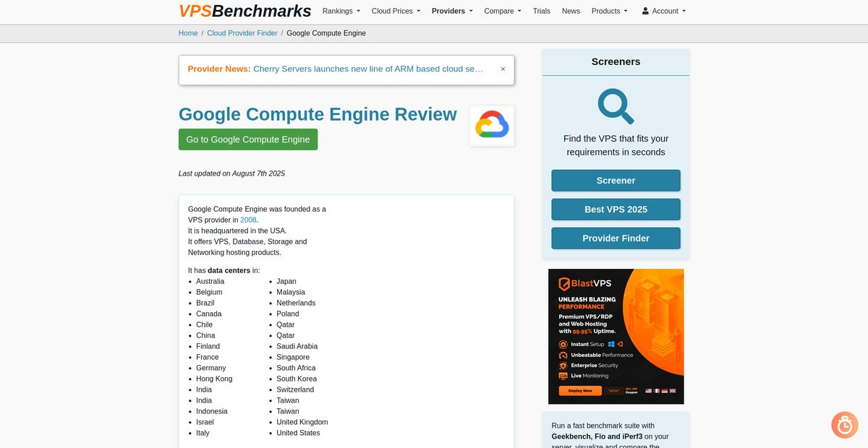Viewport: 868px width, 448px height.
Task: Open the Account dropdown menu
Action: coord(664,11)
